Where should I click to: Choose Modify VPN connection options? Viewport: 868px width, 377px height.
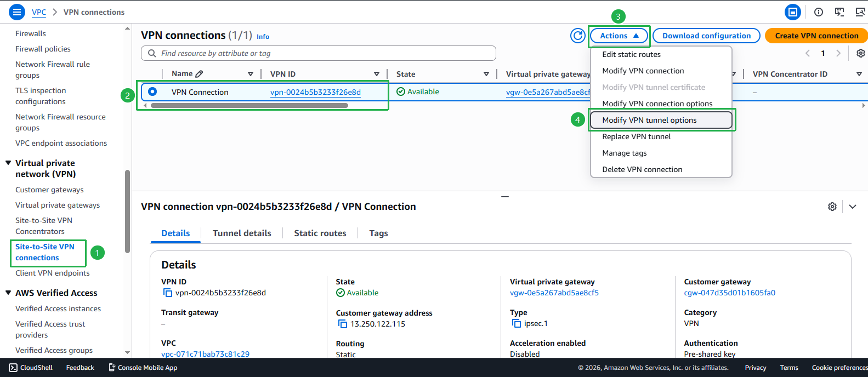click(x=661, y=104)
